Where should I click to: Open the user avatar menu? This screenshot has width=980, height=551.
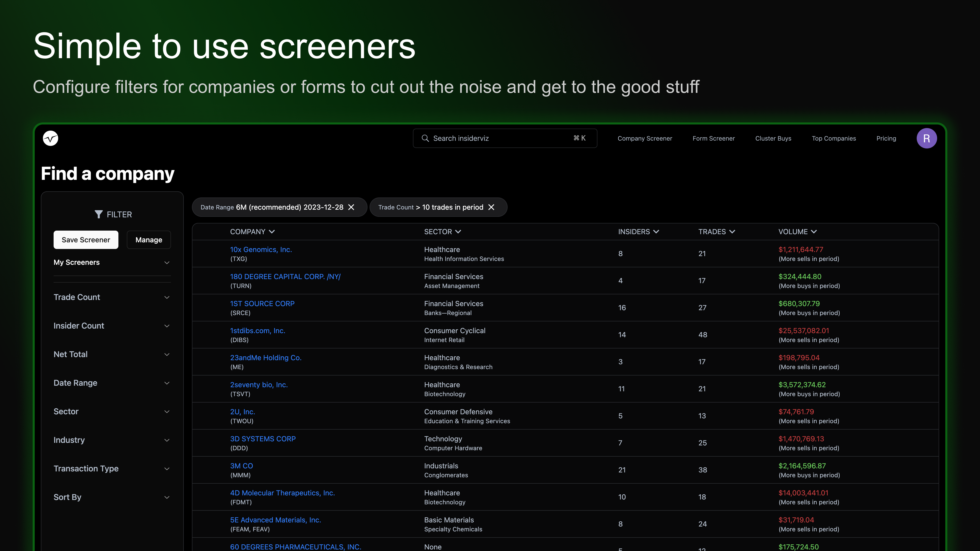(927, 138)
